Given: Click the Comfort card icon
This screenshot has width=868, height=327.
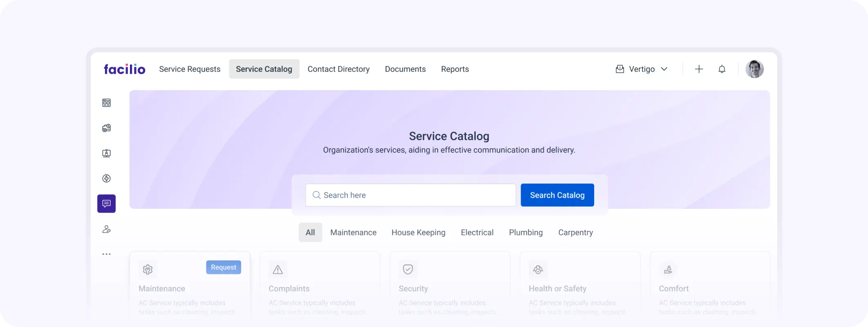Looking at the screenshot, I should (x=668, y=269).
